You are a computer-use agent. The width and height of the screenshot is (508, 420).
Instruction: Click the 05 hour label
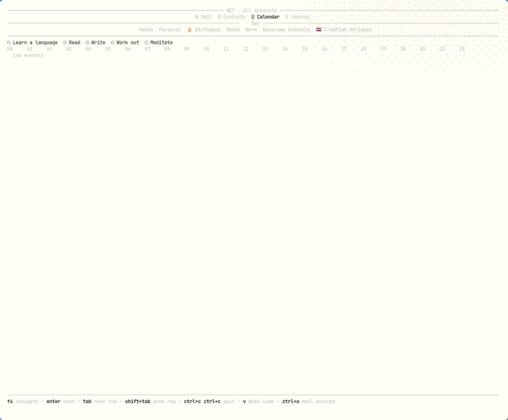pyautogui.click(x=108, y=49)
